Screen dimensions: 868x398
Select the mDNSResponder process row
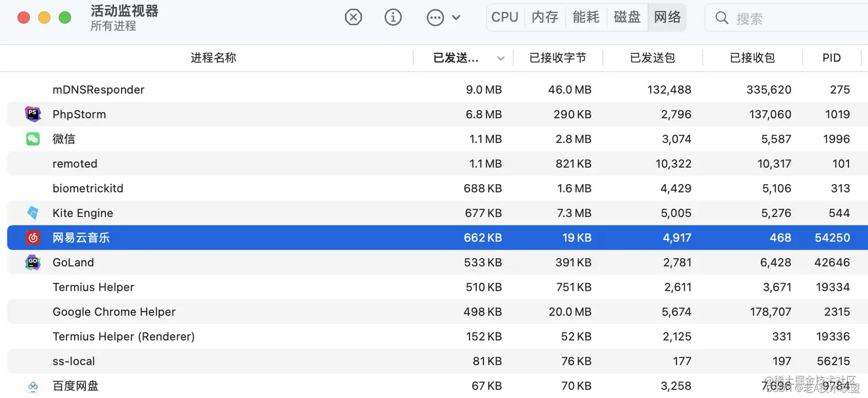coord(437,89)
